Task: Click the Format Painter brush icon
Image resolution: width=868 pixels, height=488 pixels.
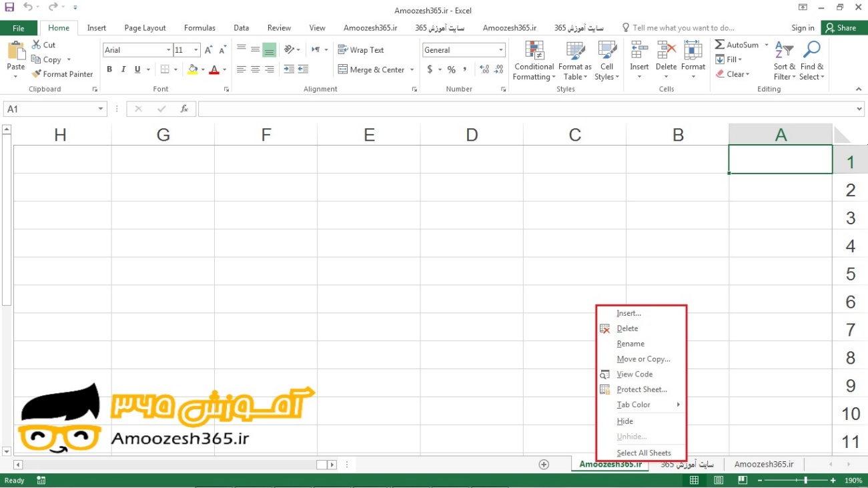Action: click(37, 74)
